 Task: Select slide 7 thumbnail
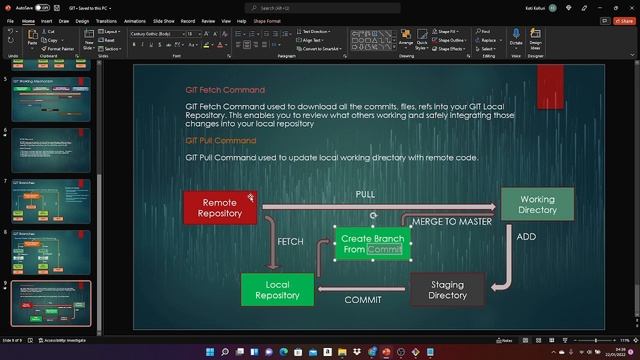click(x=51, y=201)
